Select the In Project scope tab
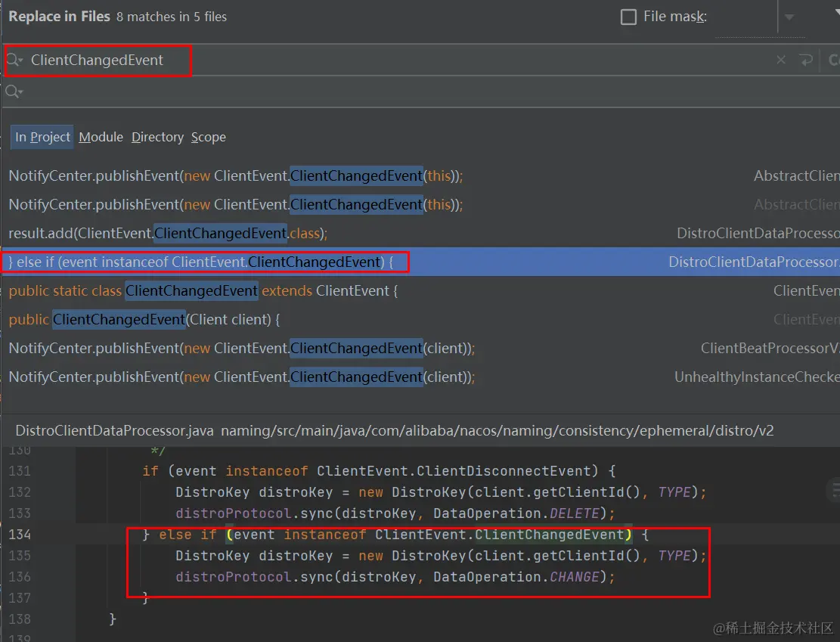Image resolution: width=840 pixels, height=642 pixels. pyautogui.click(x=42, y=137)
